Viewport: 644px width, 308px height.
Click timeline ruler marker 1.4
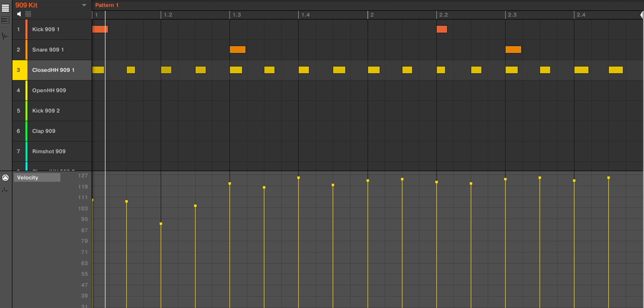pos(306,15)
